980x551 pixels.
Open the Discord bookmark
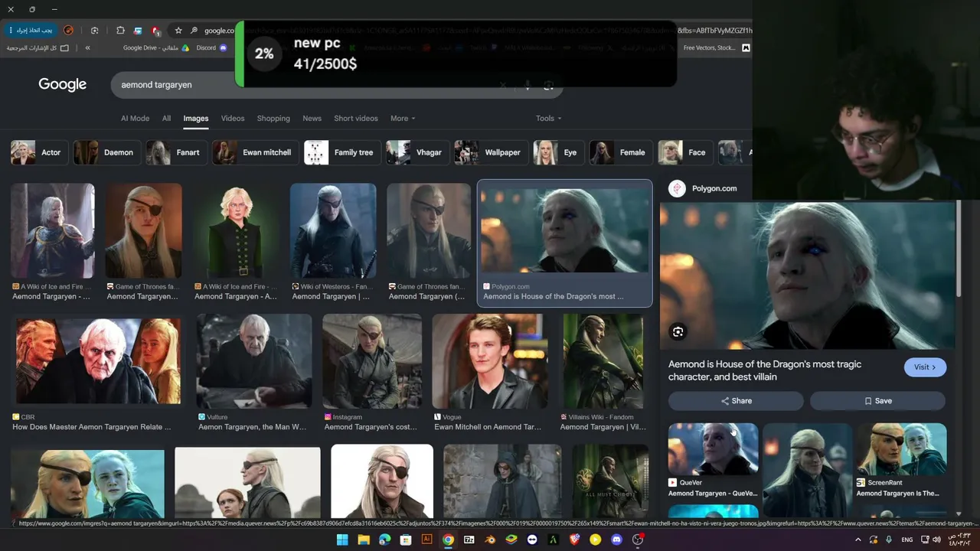click(x=211, y=47)
